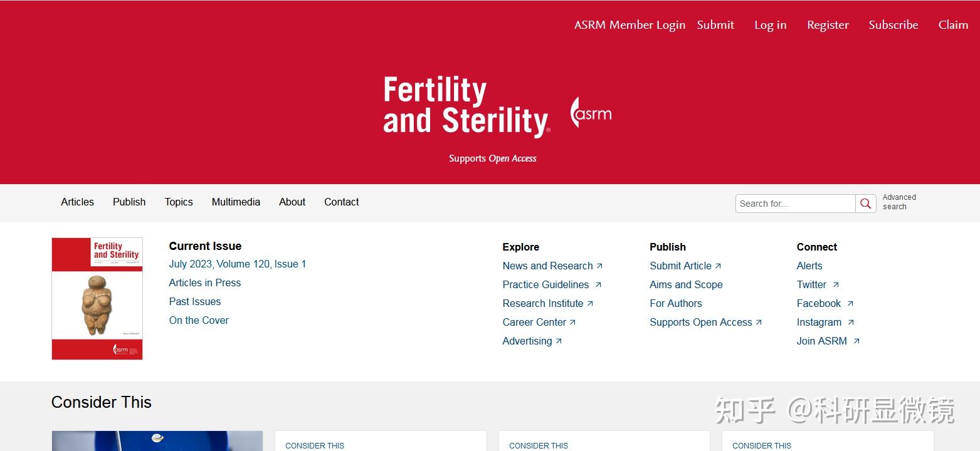The width and height of the screenshot is (980, 451).
Task: Click the ASRM logo in header
Action: click(x=591, y=113)
